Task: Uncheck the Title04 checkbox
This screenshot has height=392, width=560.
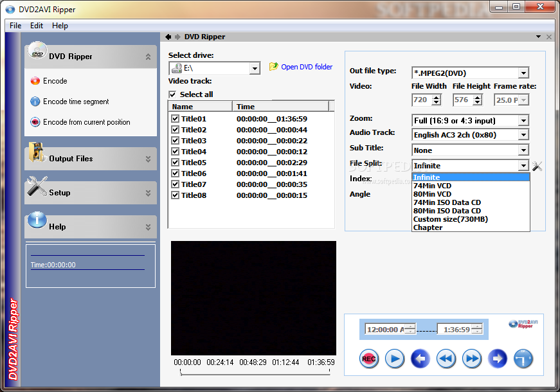Action: (x=176, y=152)
